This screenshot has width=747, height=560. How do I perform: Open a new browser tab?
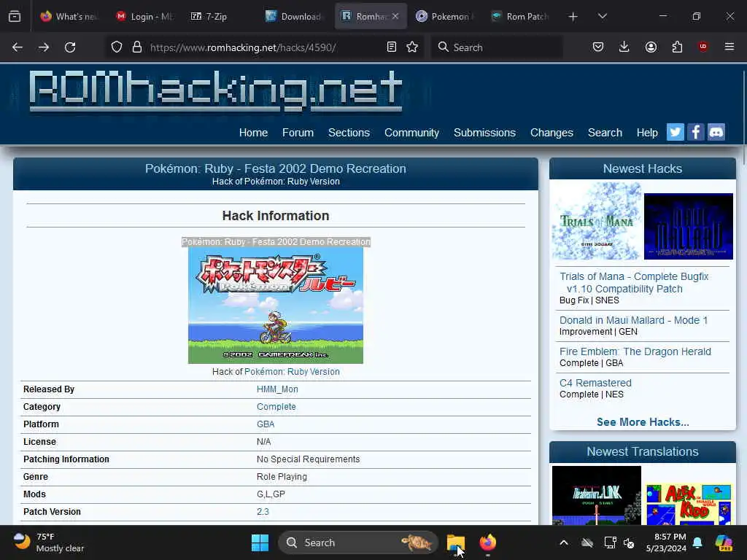pos(573,17)
